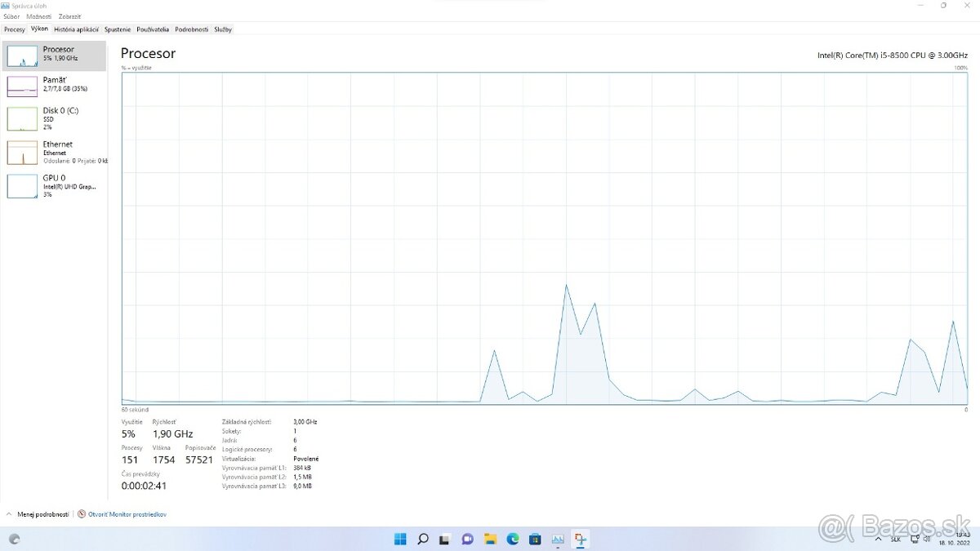The height and width of the screenshot is (551, 980).
Task: Open Microsoft Edge in the taskbar
Action: (x=513, y=539)
